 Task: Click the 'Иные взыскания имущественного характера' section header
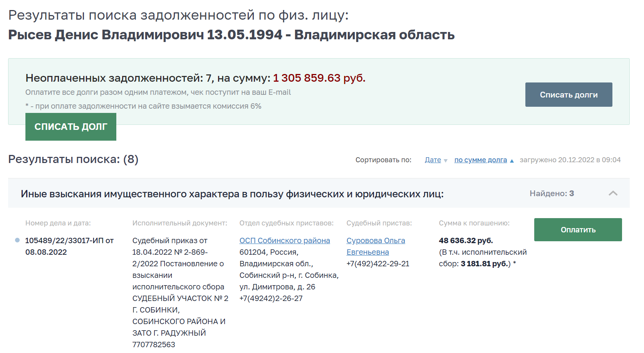point(232,194)
